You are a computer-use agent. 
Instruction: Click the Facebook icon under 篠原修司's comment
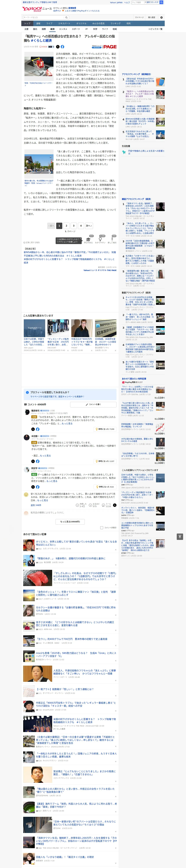coord(38,429)
